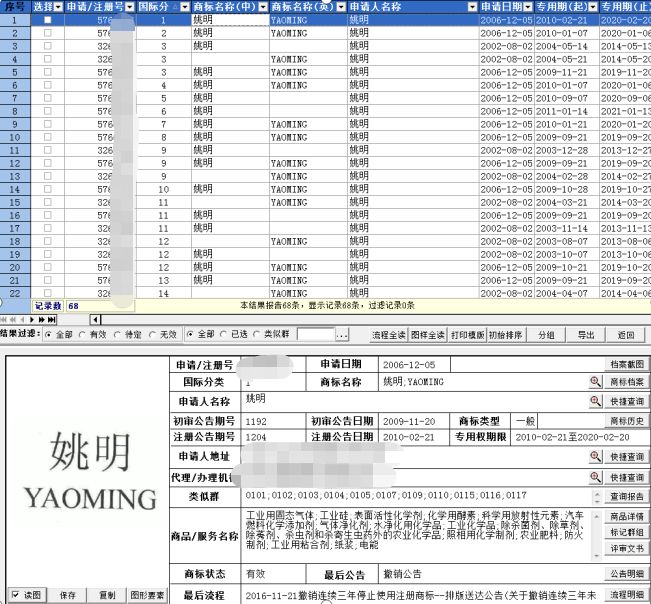Screen dimensions: 651x604
Task: Open the 专用期(起) column filter dropdown
Action: click(593, 7)
